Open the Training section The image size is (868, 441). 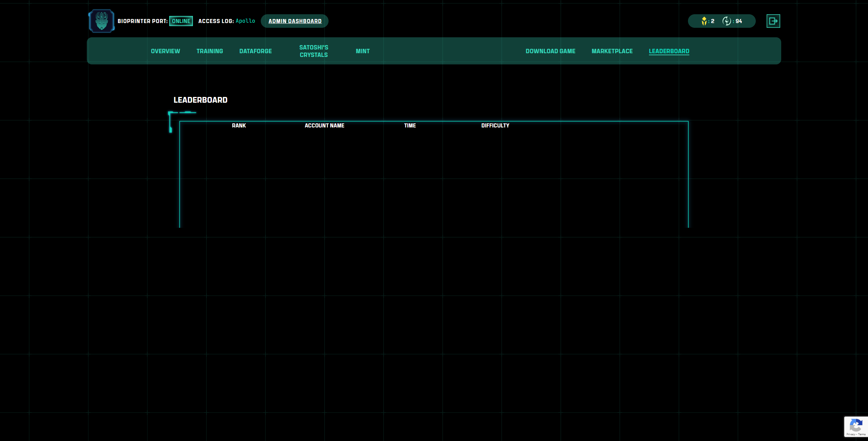click(x=210, y=51)
